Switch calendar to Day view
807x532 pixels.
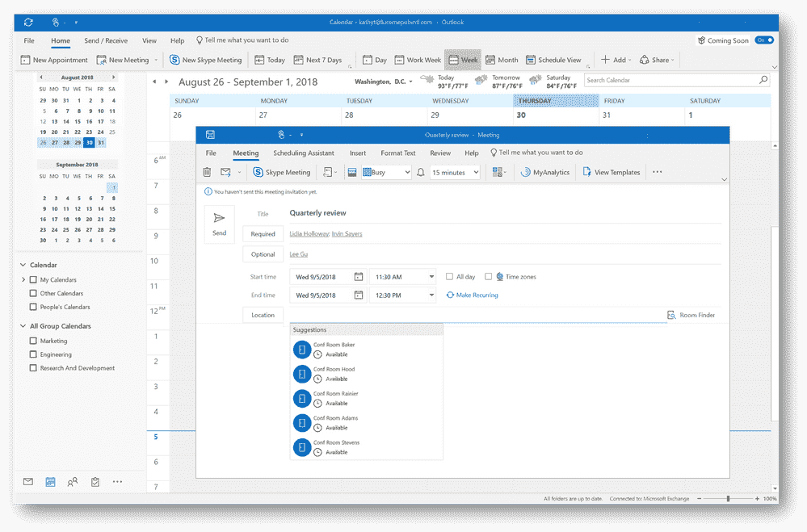(x=375, y=61)
